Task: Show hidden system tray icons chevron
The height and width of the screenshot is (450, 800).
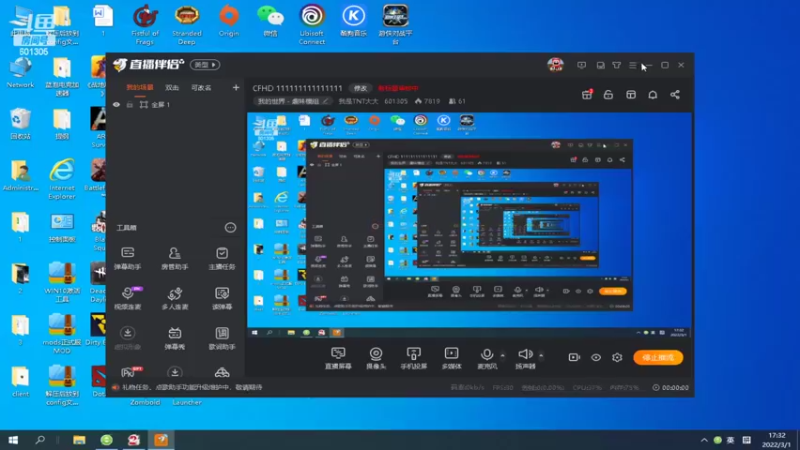Action: [704, 440]
